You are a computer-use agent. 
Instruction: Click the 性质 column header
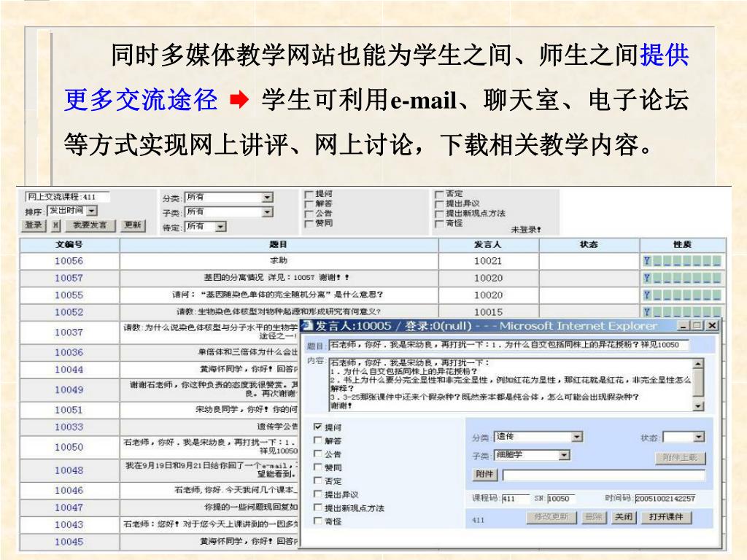point(683,245)
